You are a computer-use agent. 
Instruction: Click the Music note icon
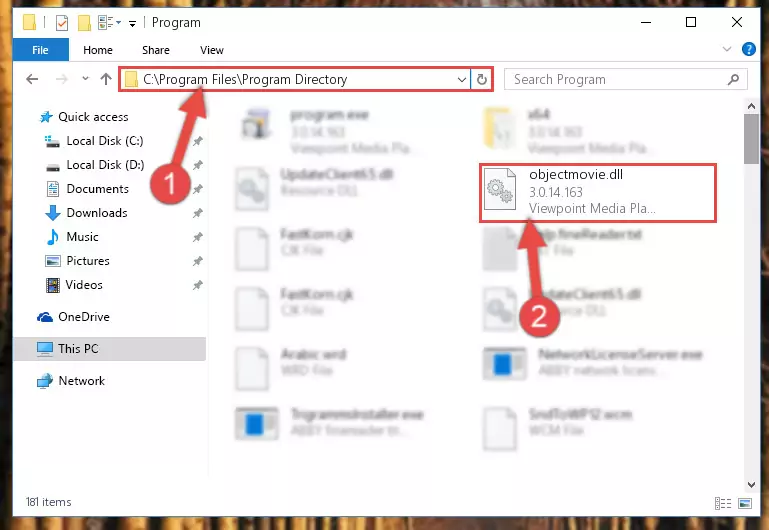52,237
